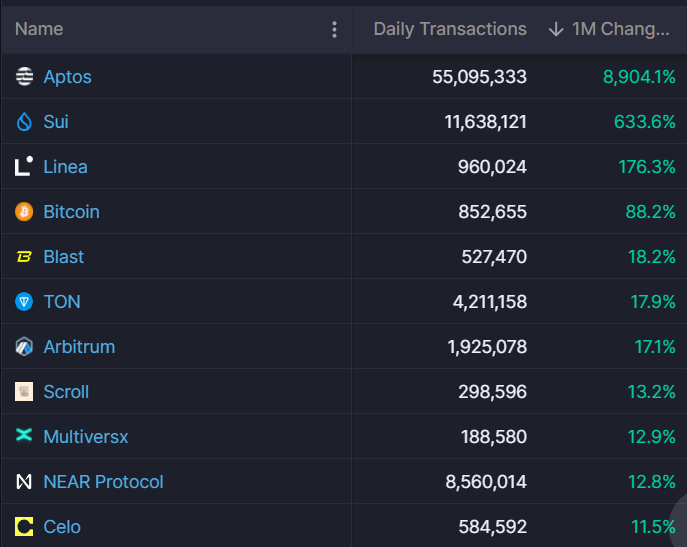Select the 527,470 transactions cell
The height and width of the screenshot is (547, 687).
[494, 257]
